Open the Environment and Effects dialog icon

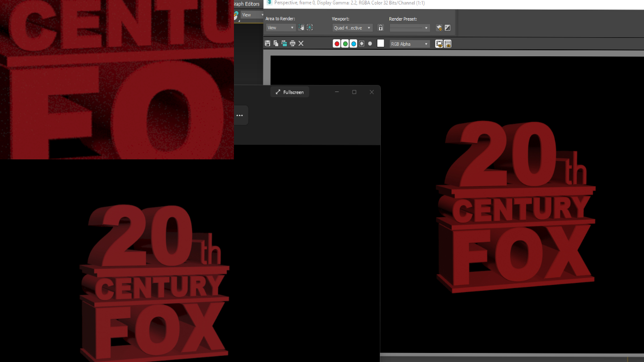click(x=447, y=28)
